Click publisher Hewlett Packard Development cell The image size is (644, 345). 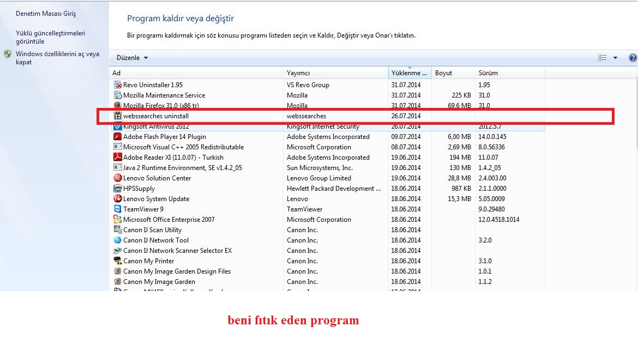tap(334, 189)
